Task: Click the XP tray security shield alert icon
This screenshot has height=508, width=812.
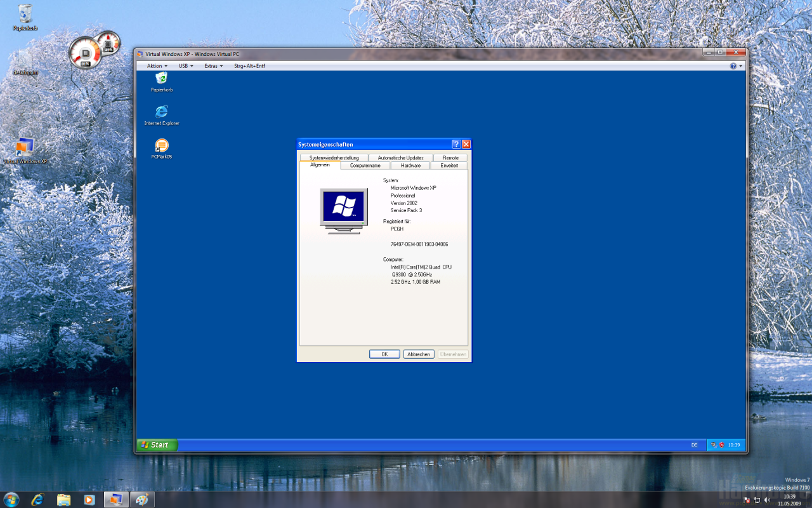Action: [x=721, y=445]
